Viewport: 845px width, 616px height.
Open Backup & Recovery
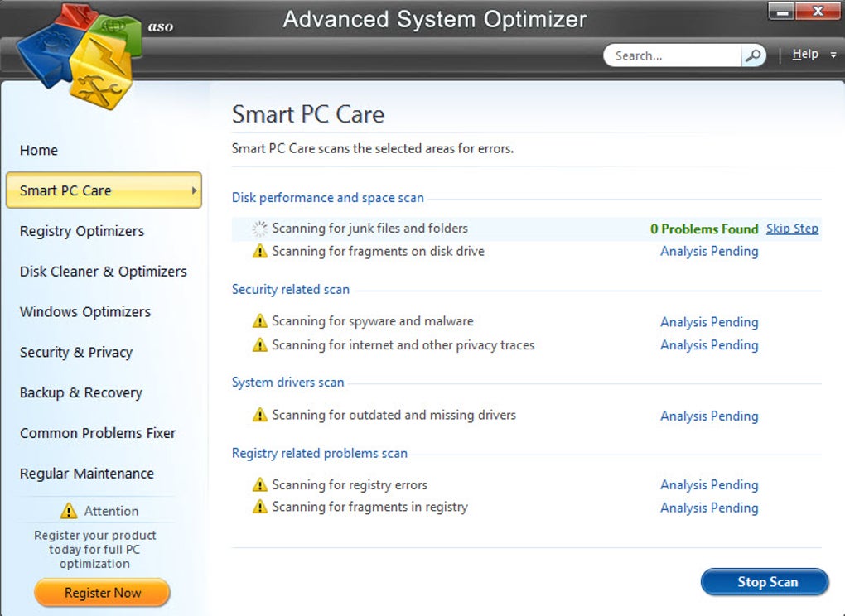pyautogui.click(x=81, y=392)
